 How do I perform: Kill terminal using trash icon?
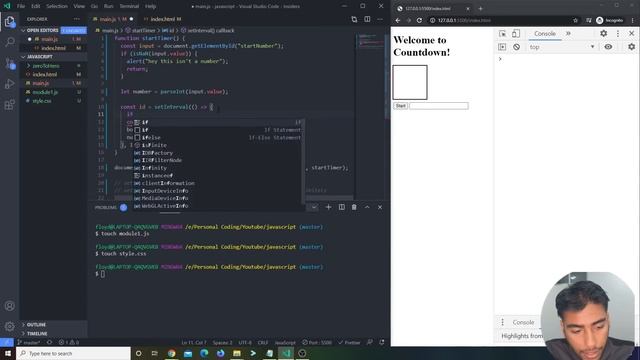pyautogui.click(x=354, y=207)
